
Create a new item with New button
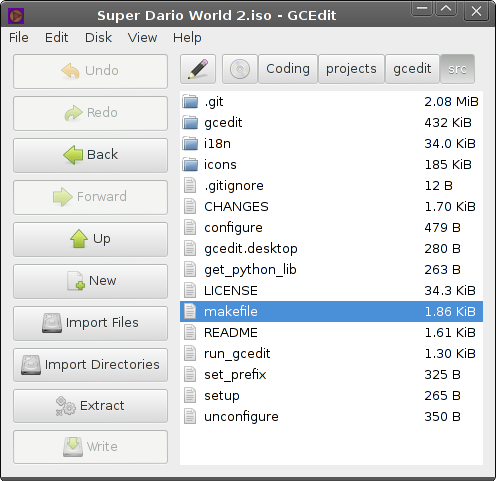click(x=90, y=281)
